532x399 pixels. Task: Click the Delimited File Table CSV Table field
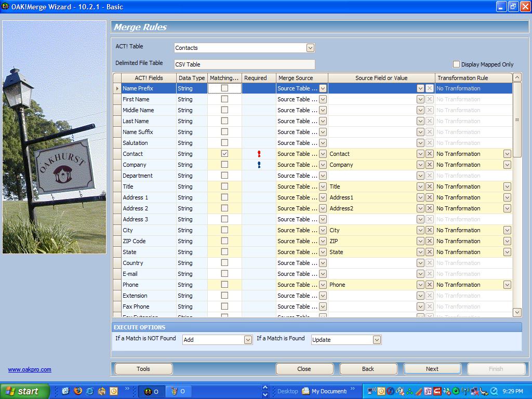(x=244, y=64)
